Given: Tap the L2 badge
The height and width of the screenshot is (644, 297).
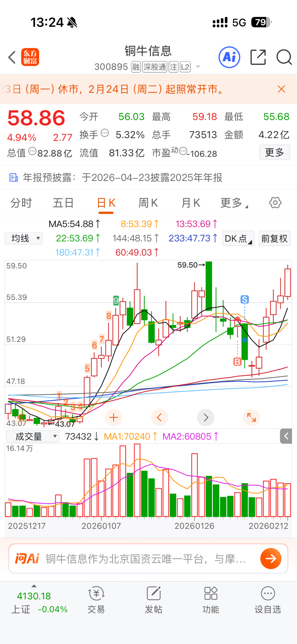Looking at the screenshot, I should point(185,67).
